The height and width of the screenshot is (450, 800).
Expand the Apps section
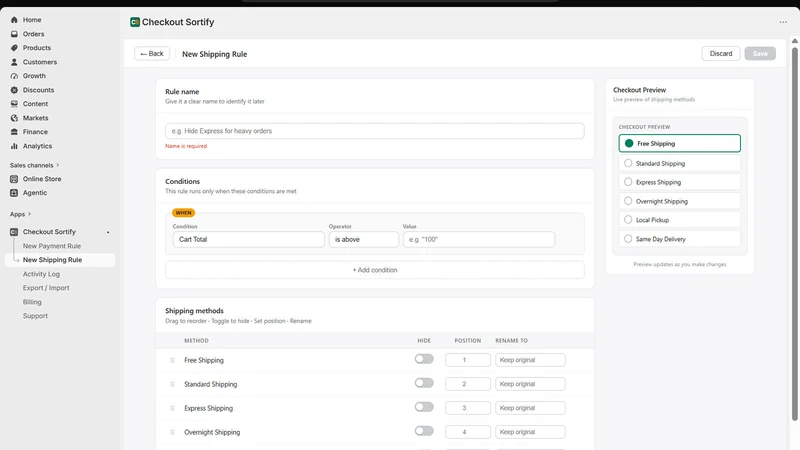click(x=20, y=214)
